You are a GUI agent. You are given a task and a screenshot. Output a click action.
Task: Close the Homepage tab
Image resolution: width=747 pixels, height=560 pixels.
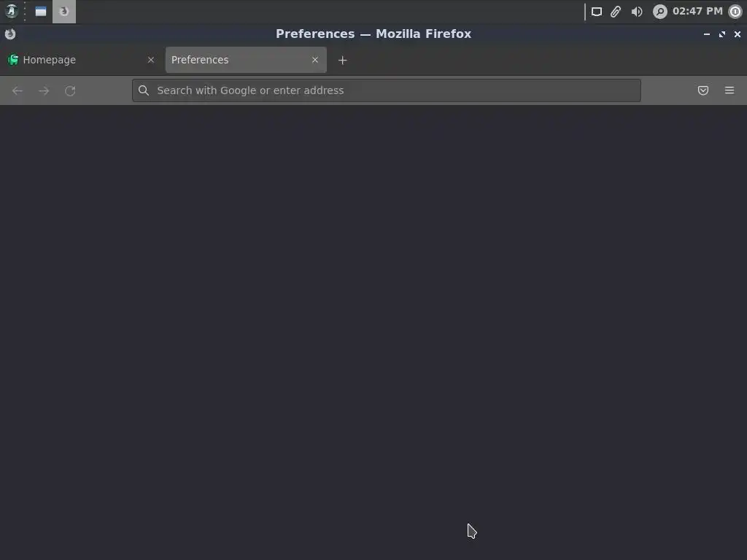pos(151,60)
